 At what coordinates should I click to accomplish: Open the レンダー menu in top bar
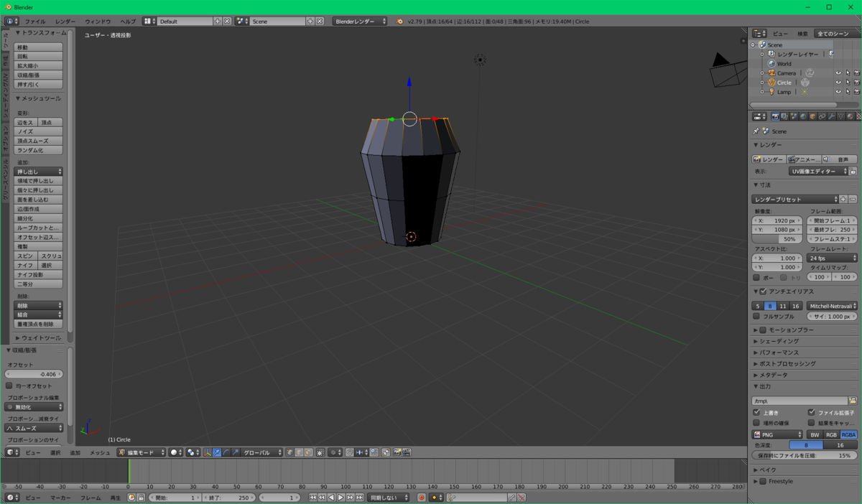[65, 22]
